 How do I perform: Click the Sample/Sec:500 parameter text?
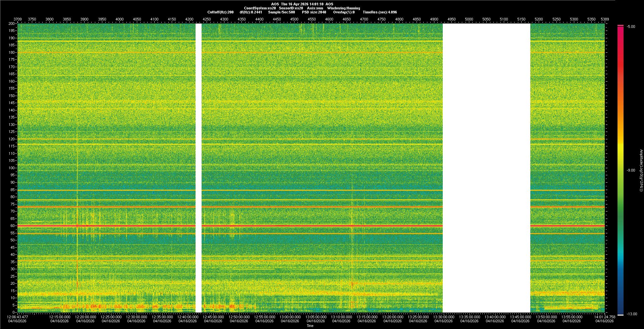click(281, 12)
